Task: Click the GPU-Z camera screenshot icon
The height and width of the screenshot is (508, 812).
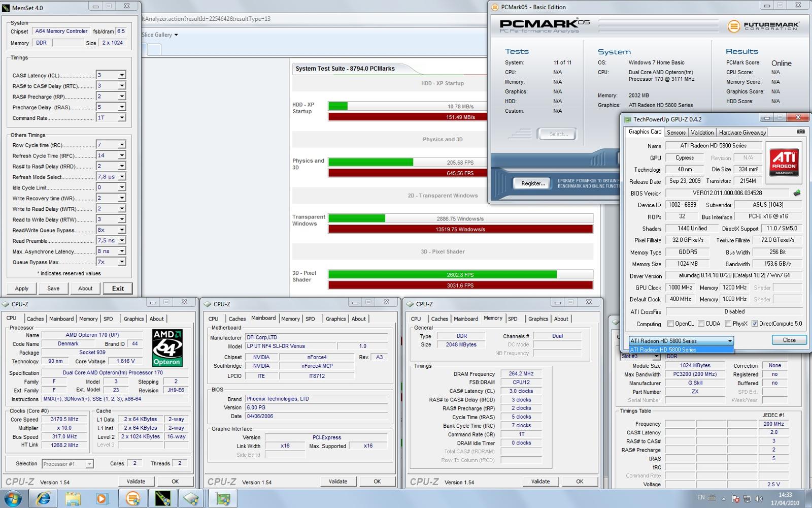Action: [x=800, y=132]
